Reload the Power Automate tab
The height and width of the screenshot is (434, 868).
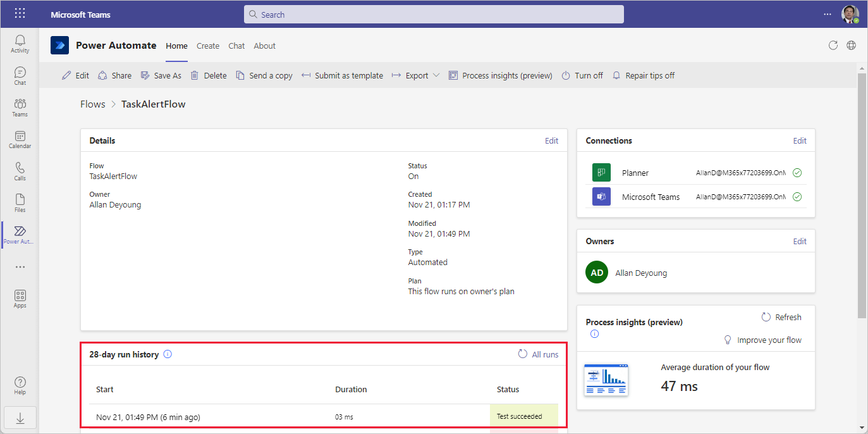click(833, 45)
